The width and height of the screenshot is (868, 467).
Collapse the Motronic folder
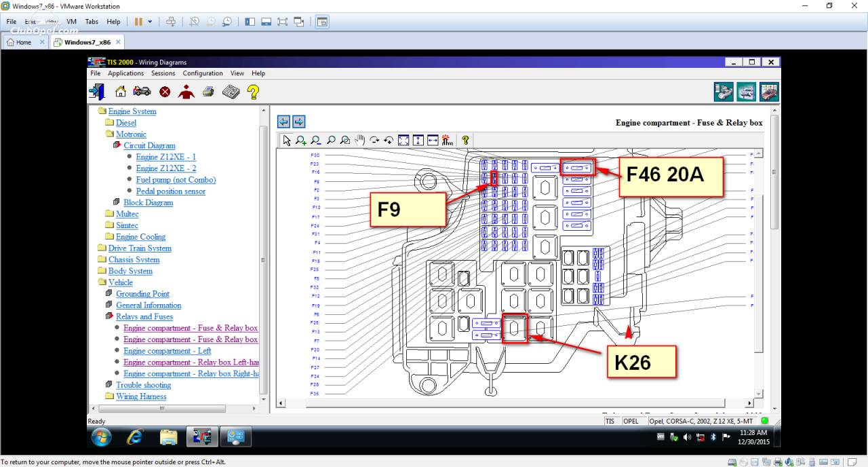click(x=109, y=134)
